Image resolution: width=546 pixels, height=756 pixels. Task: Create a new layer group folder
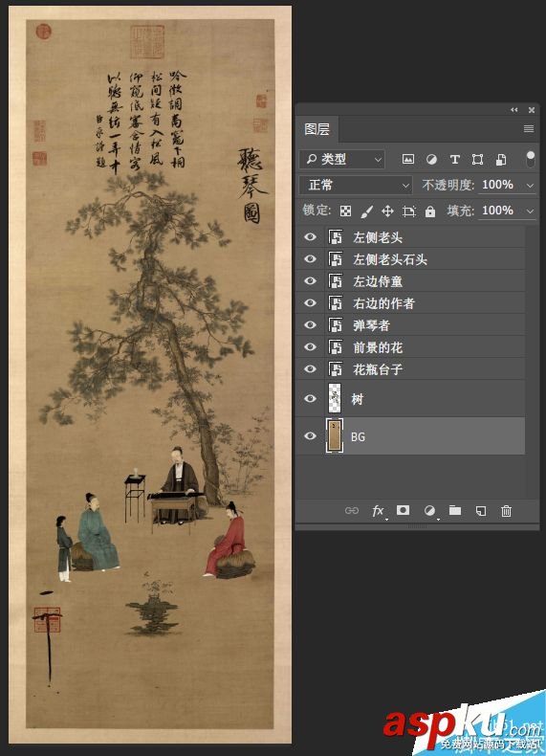(x=455, y=510)
